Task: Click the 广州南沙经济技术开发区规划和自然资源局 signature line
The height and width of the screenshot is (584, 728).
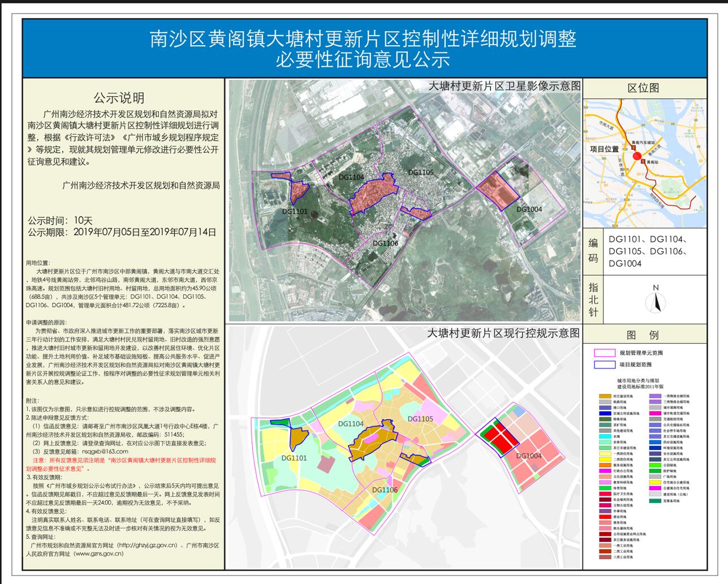Action: 141,185
